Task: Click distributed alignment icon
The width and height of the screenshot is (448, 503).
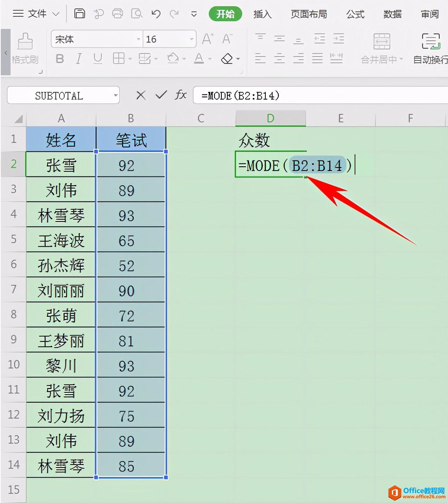Action: pyautogui.click(x=336, y=58)
